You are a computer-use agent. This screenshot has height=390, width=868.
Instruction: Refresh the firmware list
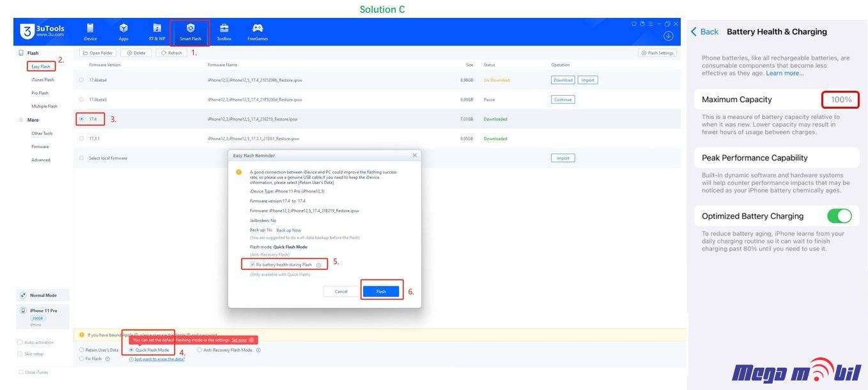click(172, 53)
